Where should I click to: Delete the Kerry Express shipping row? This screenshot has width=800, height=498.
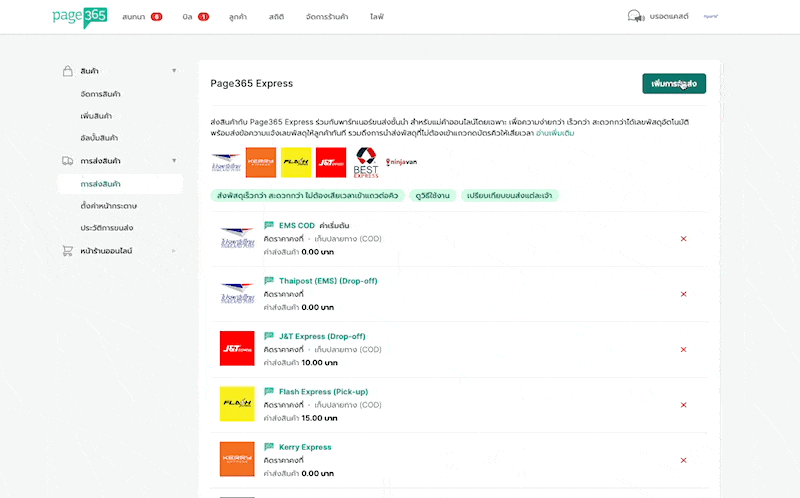click(684, 460)
